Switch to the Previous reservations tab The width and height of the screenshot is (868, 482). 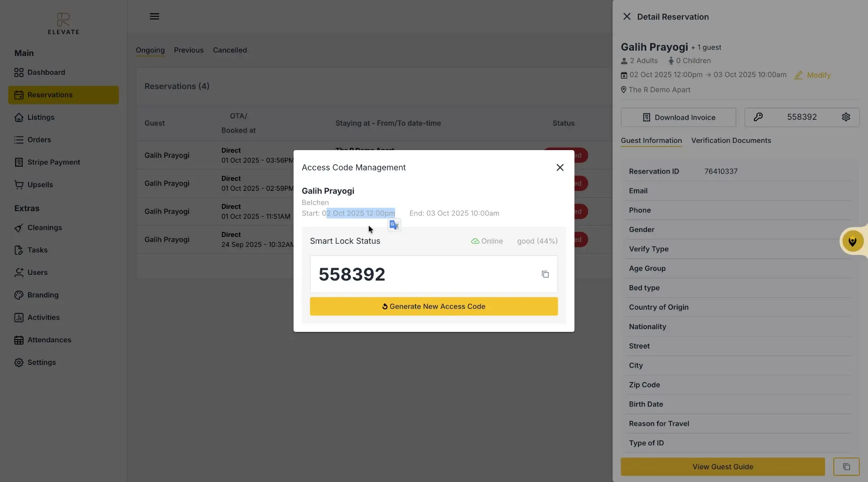click(x=189, y=50)
